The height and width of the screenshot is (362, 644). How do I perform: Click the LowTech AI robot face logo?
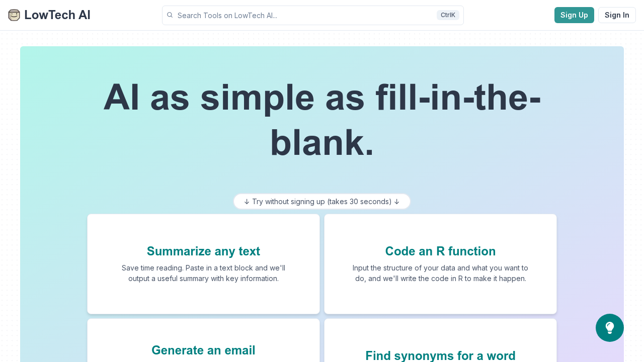[14, 15]
